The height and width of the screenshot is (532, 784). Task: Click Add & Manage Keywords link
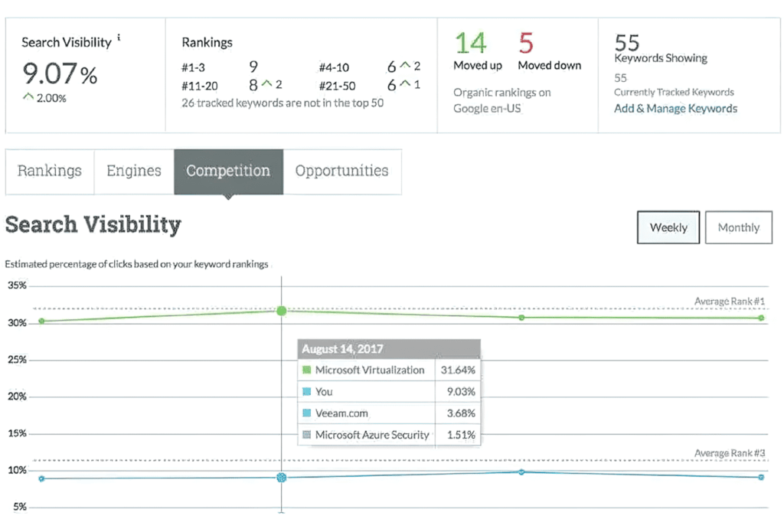point(675,109)
